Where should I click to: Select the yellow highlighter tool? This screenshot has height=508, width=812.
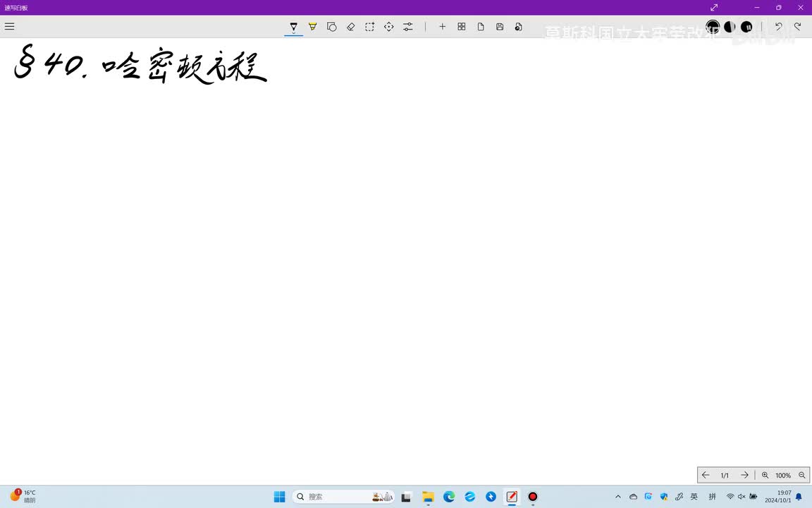[x=313, y=26]
